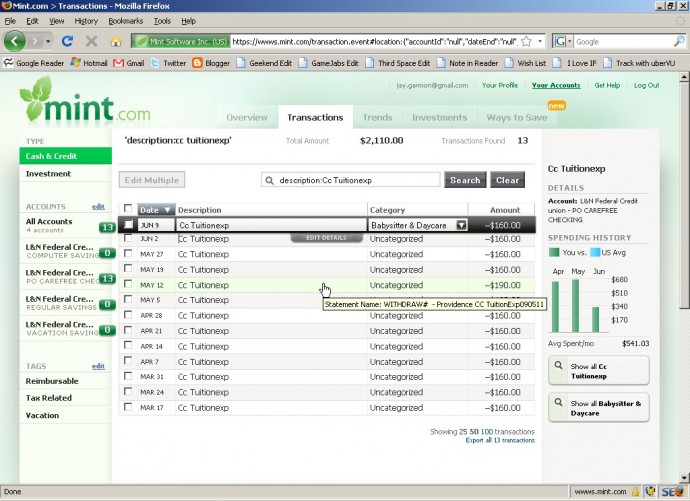Click the magnifier in Show all Babysitter & Daycare

tap(558, 402)
